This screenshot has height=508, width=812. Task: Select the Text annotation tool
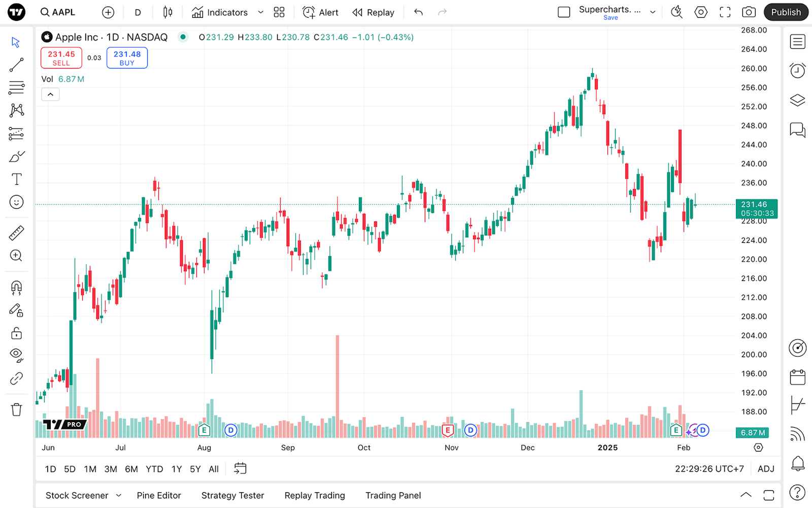coord(16,179)
